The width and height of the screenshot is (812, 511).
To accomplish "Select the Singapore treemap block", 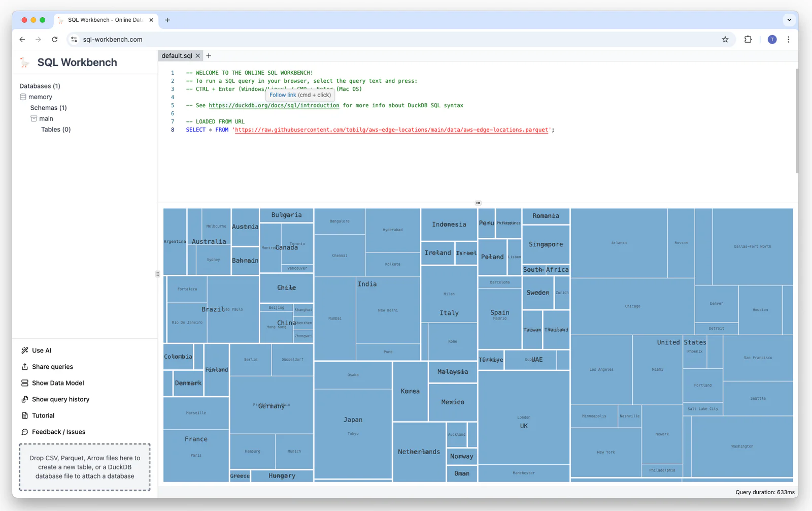I will pos(546,244).
